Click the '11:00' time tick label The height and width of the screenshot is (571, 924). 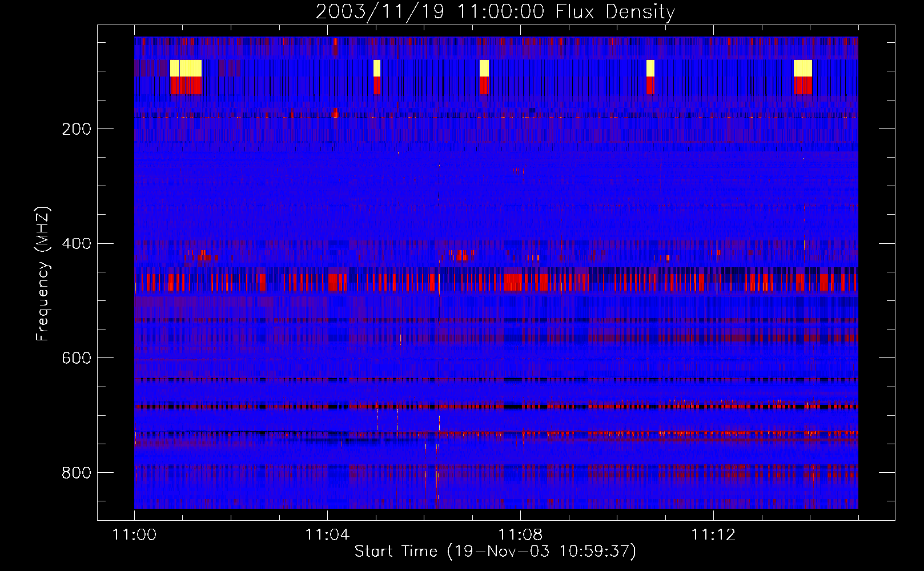click(134, 535)
